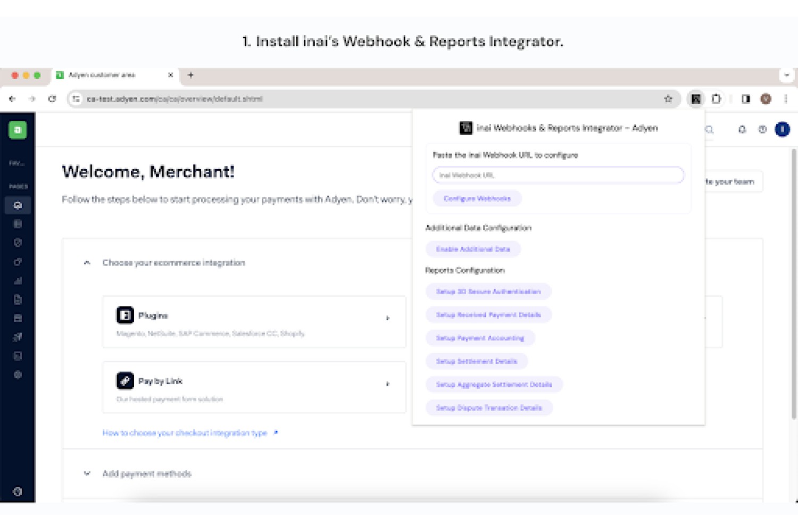This screenshot has width=798, height=532.
Task: Click Enable Additional Data button
Action: pos(473,249)
